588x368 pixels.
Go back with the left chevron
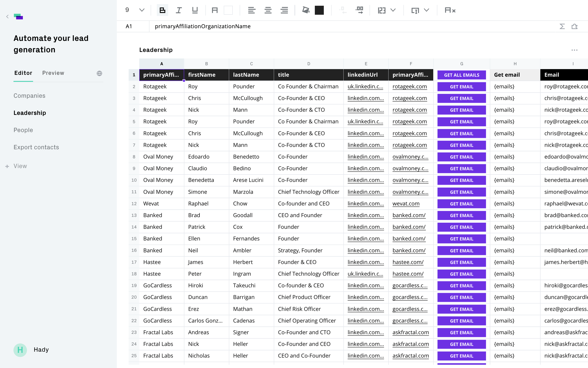(x=7, y=17)
